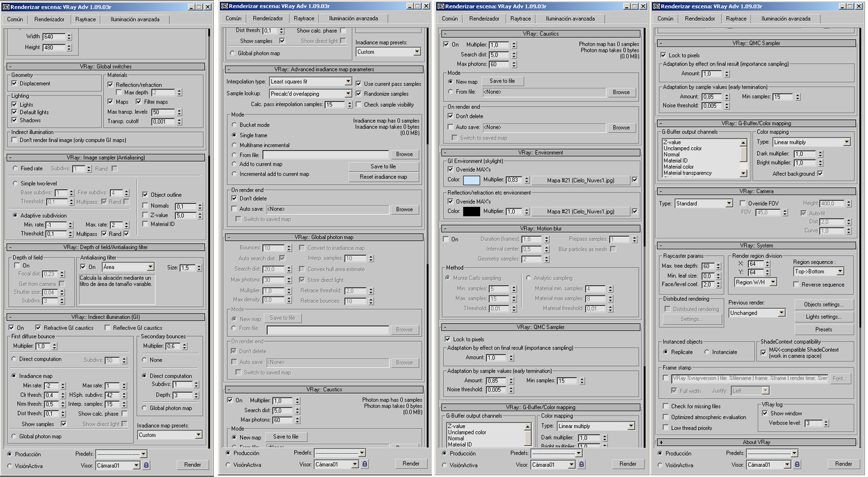Viewport: 868px width, 477px height.
Task: Open the black reflection/refraction environment color swatch
Action: coord(472,212)
